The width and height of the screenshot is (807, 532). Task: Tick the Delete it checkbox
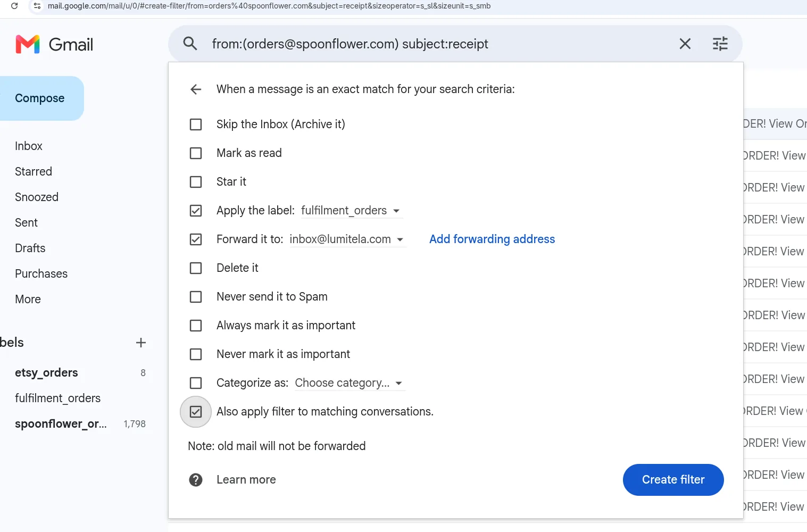[196, 268]
